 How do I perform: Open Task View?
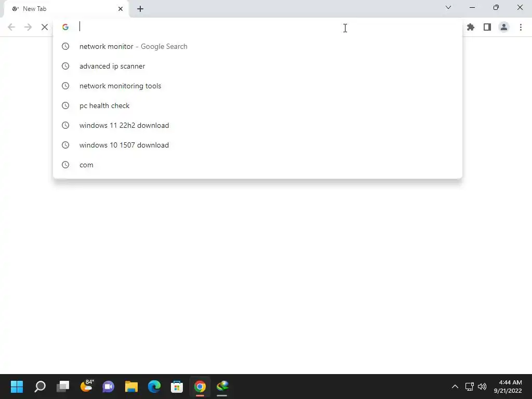point(63,387)
